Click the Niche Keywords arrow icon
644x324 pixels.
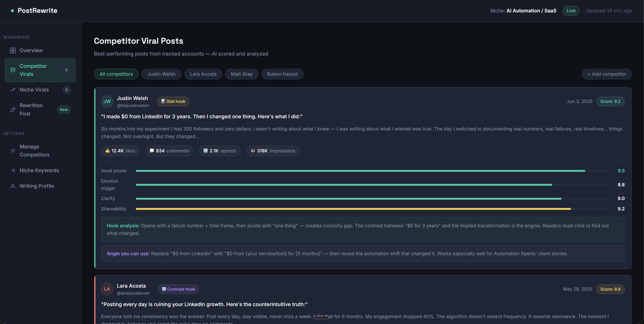point(13,170)
